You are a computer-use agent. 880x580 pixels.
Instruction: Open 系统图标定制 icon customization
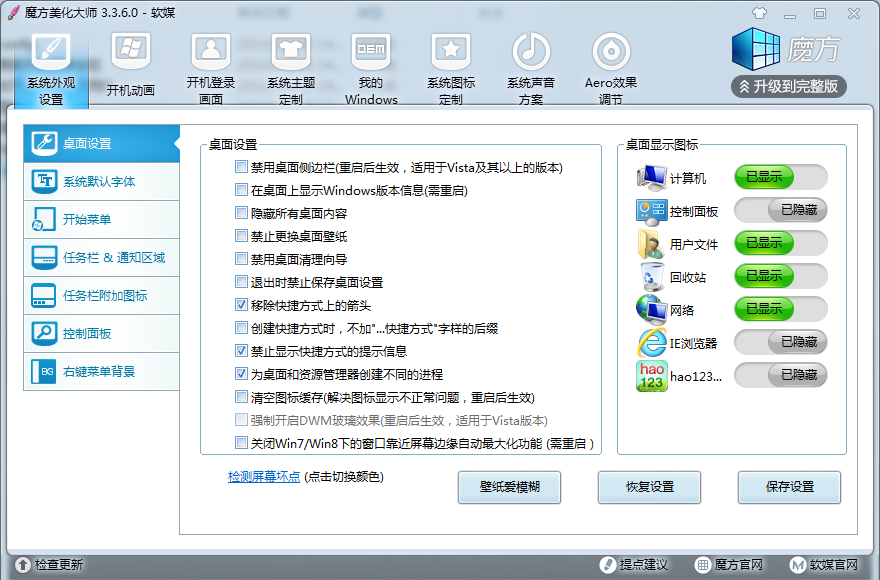[x=451, y=70]
